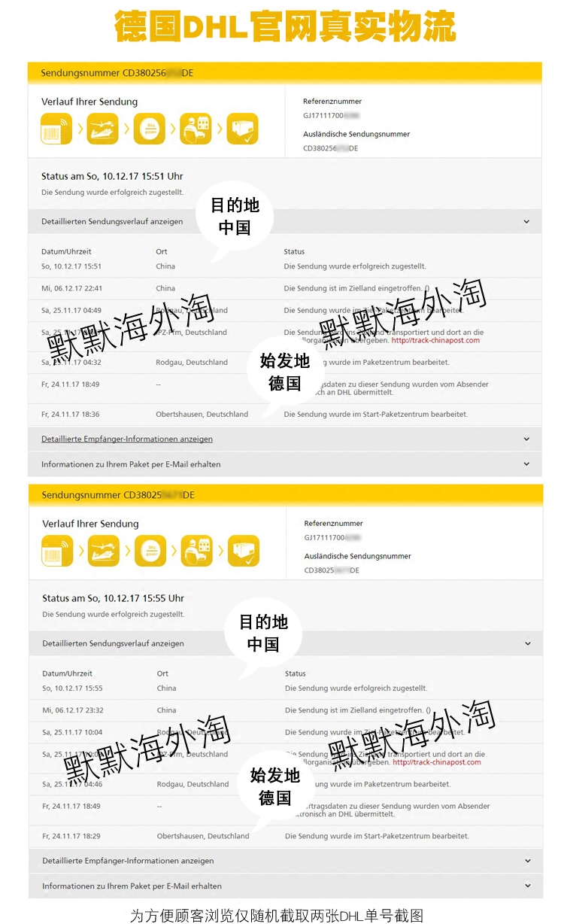Click the table date 'So, 10.12.17 15:55'

pos(72,688)
